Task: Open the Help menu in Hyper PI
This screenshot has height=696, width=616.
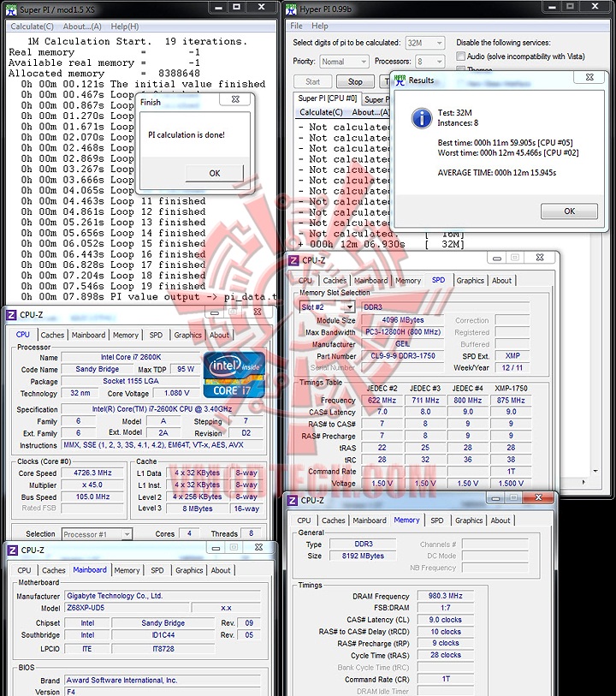Action: [320, 27]
